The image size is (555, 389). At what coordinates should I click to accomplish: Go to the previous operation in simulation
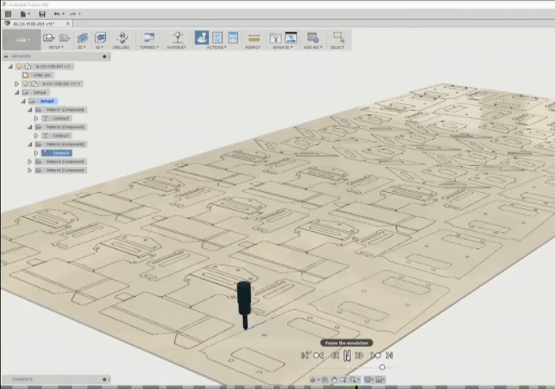point(319,355)
